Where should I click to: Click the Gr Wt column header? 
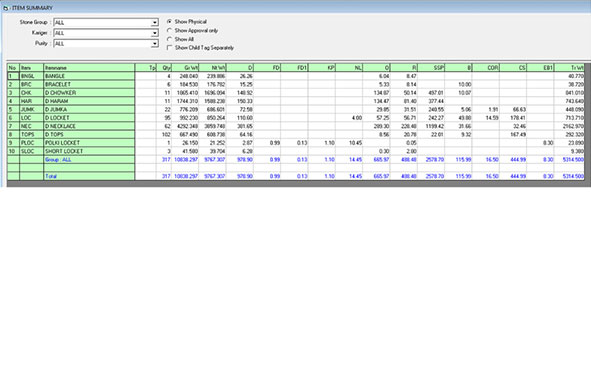185,68
